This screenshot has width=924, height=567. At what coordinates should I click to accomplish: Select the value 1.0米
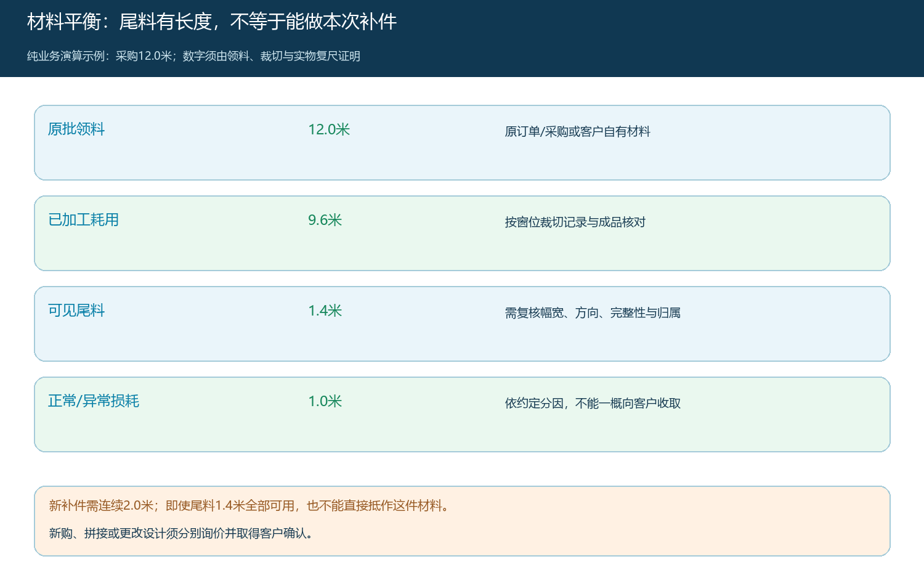coord(325,401)
